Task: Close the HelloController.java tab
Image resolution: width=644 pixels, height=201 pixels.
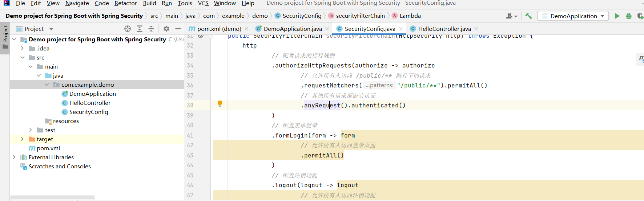Action: [476, 29]
